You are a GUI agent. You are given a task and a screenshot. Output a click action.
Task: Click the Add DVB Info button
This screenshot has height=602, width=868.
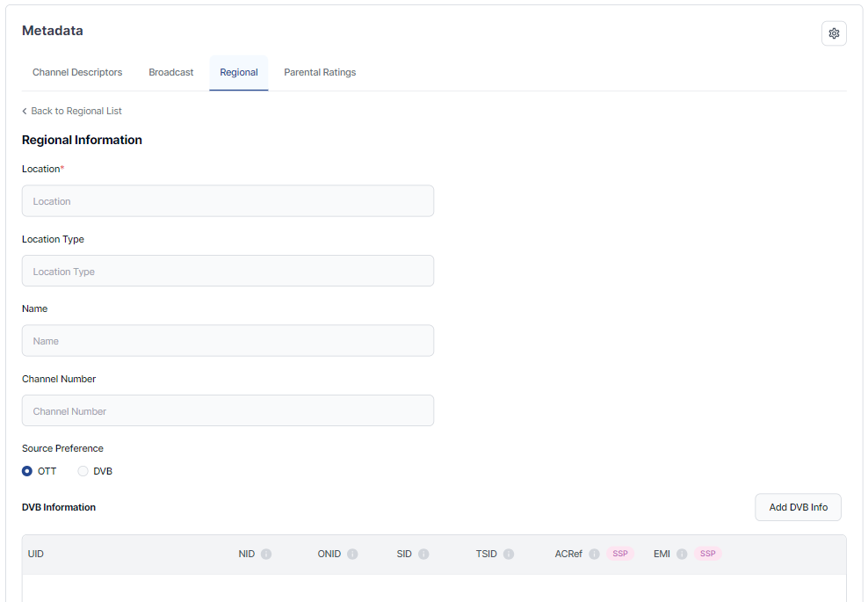coord(798,507)
